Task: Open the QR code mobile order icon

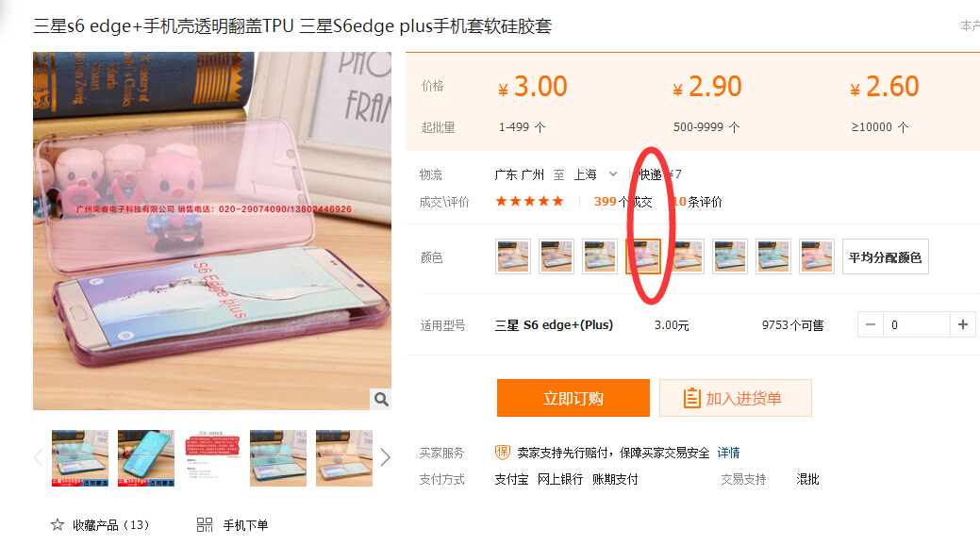Action: [205, 525]
